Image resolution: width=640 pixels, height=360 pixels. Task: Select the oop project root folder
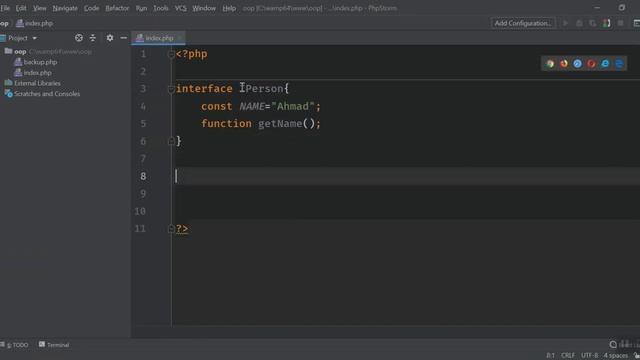(20, 51)
